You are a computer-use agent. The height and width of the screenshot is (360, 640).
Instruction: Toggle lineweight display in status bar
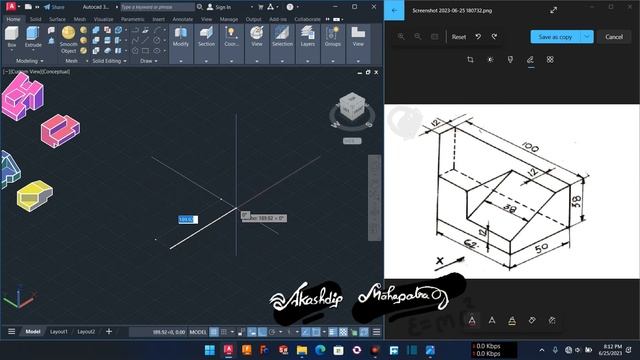[333, 332]
